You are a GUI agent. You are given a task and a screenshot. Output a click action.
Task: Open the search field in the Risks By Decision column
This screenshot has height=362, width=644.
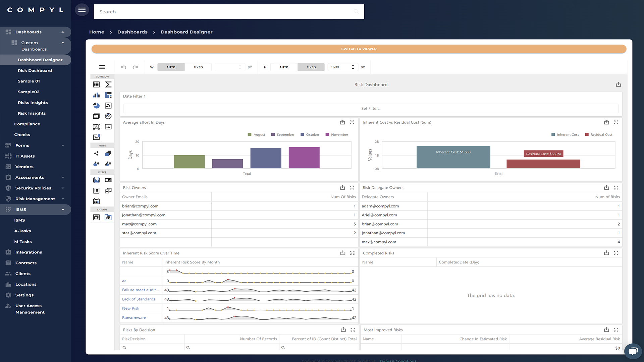[124, 348]
